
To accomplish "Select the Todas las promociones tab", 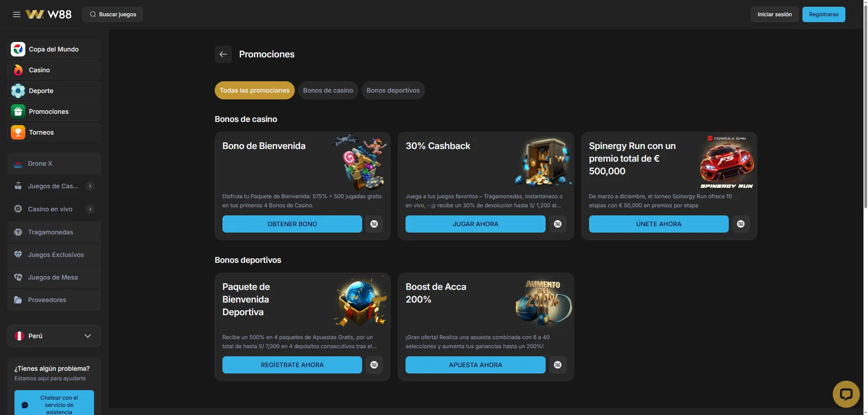I will [255, 90].
